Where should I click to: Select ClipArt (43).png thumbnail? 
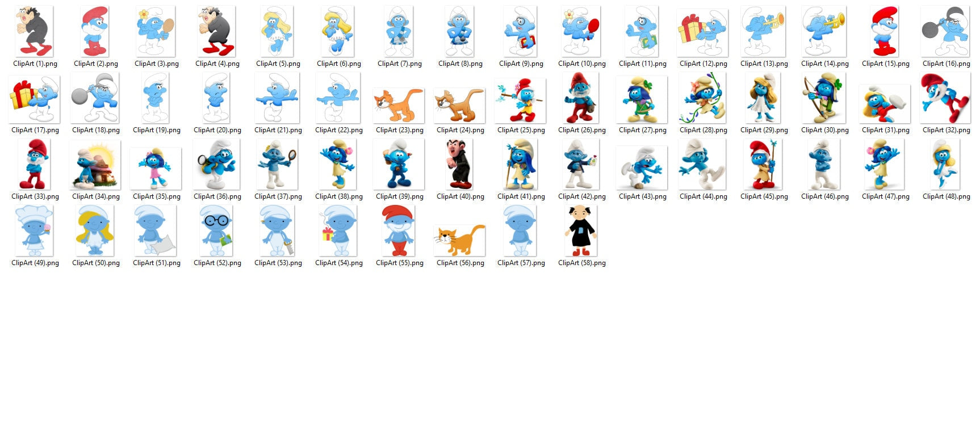(642, 167)
